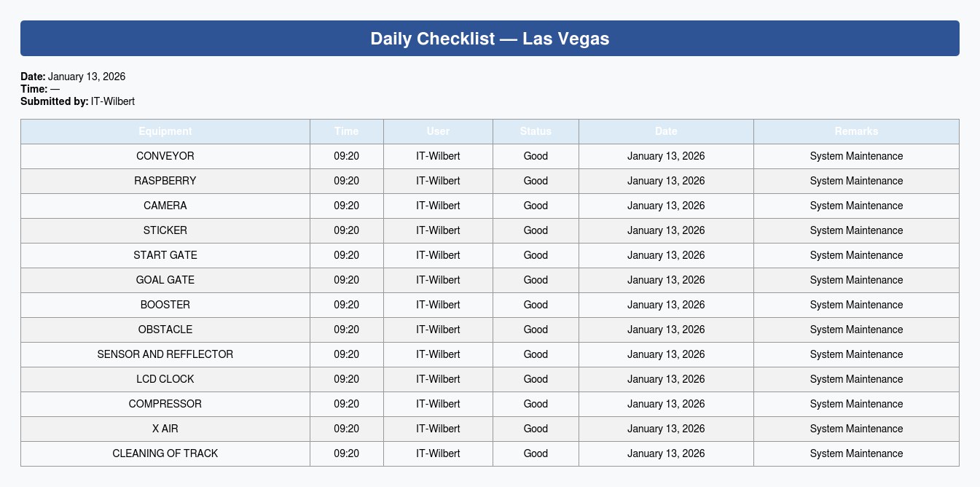Select the CONVEYOR equipment cell
This screenshot has width=980, height=487.
[165, 156]
